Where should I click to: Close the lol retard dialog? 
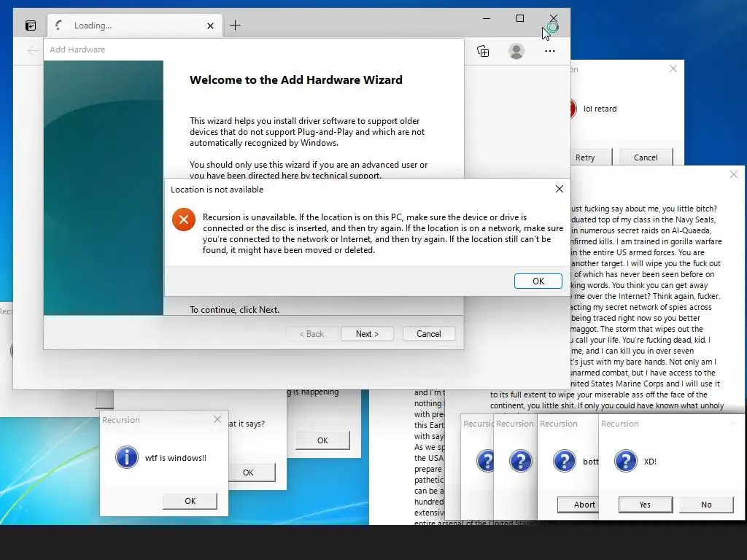click(x=673, y=69)
